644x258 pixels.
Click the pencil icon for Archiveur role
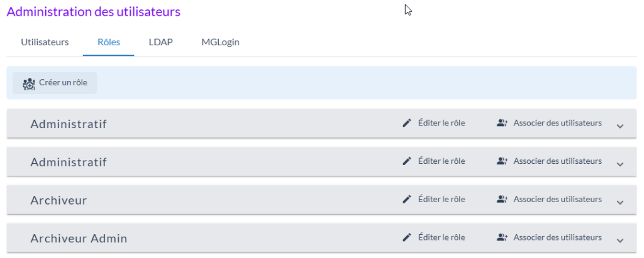point(407,200)
